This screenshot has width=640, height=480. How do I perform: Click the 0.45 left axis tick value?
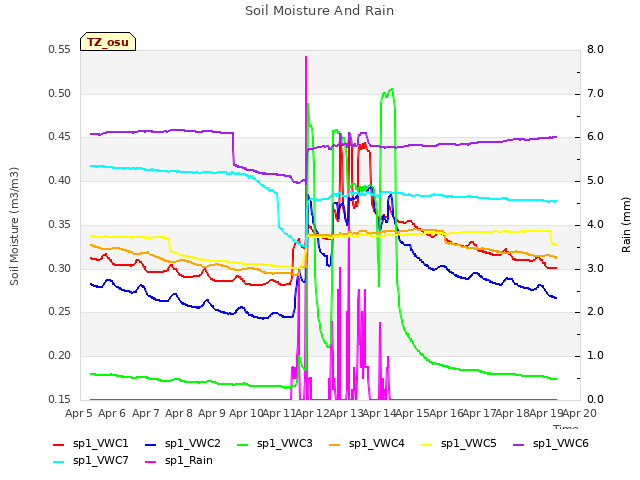point(59,137)
